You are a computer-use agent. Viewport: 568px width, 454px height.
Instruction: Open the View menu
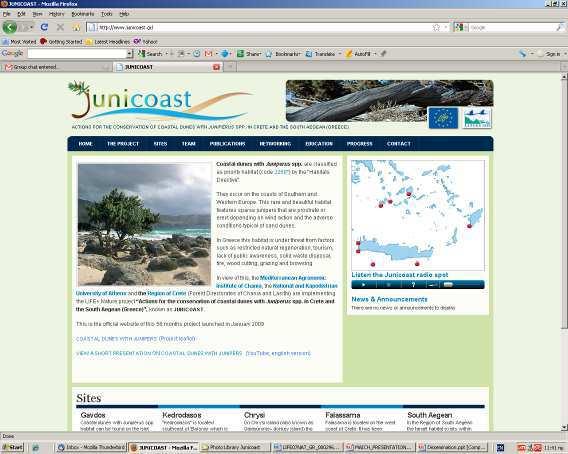(37, 14)
